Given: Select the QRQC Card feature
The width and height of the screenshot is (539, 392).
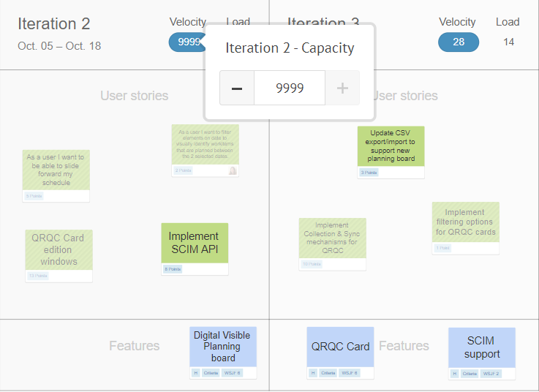Looking at the screenshot, I should click(340, 353).
